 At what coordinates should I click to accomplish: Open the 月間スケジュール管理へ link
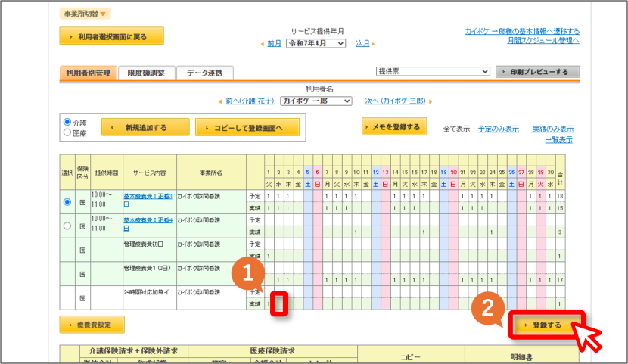(543, 40)
